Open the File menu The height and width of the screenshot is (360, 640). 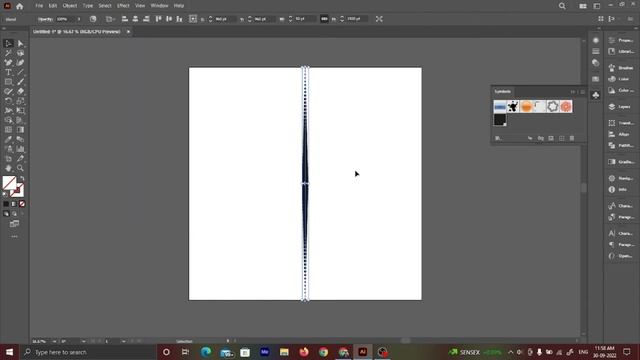[39, 6]
